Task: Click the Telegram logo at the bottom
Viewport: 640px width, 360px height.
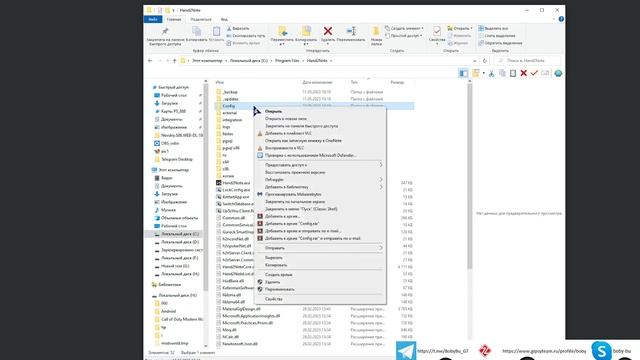Action: pyautogui.click(x=406, y=351)
